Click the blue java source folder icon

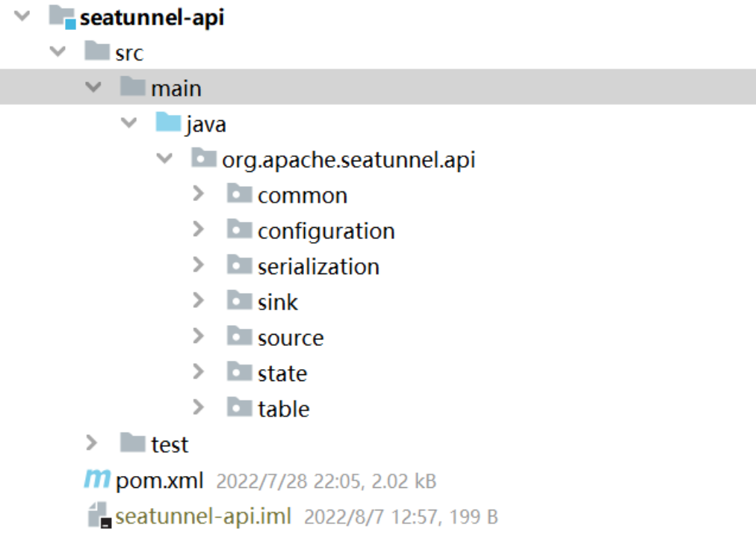click(x=168, y=123)
